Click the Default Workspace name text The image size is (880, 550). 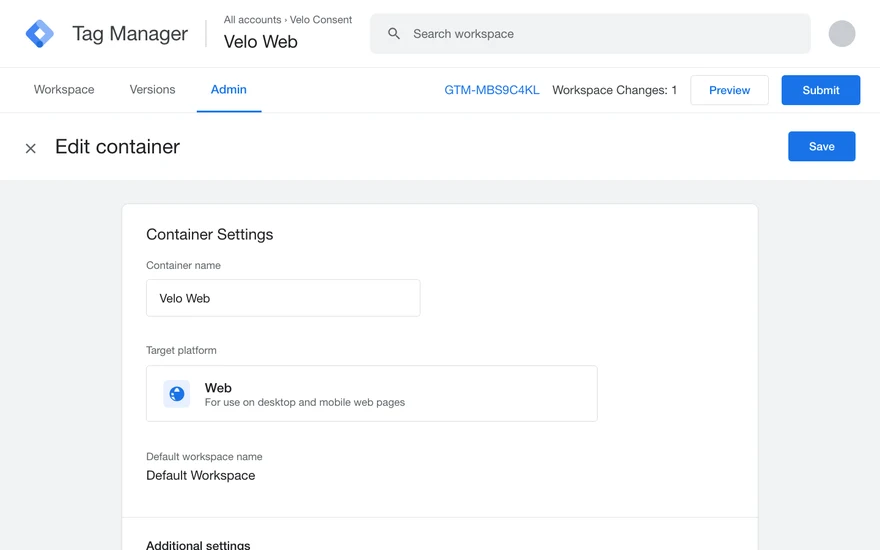coord(200,475)
